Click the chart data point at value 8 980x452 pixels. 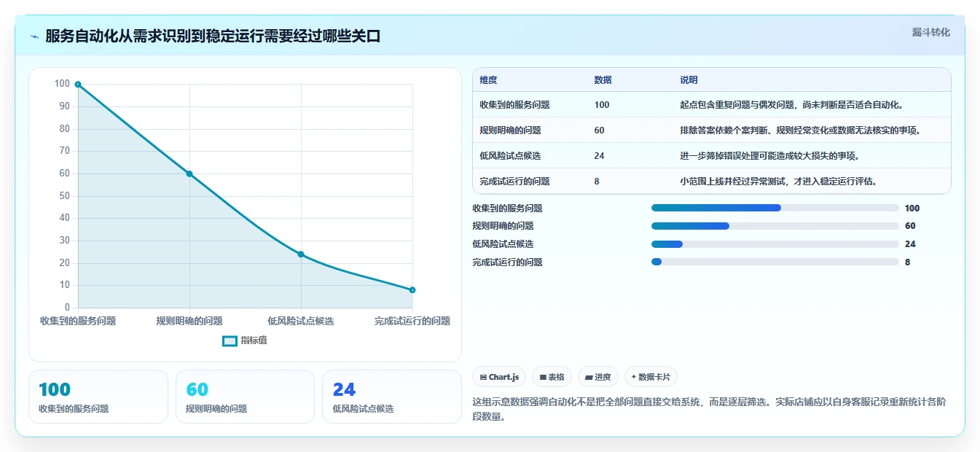412,290
